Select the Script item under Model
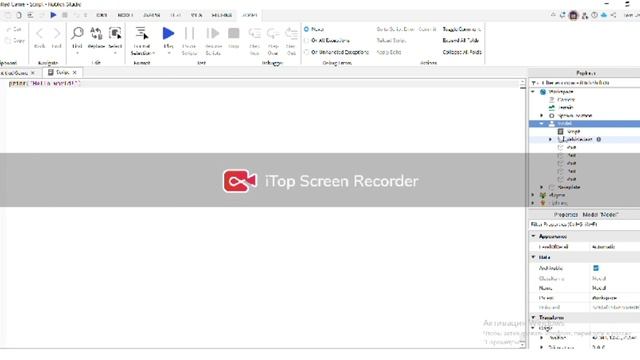Screen dimensions: 640x360 (573, 131)
